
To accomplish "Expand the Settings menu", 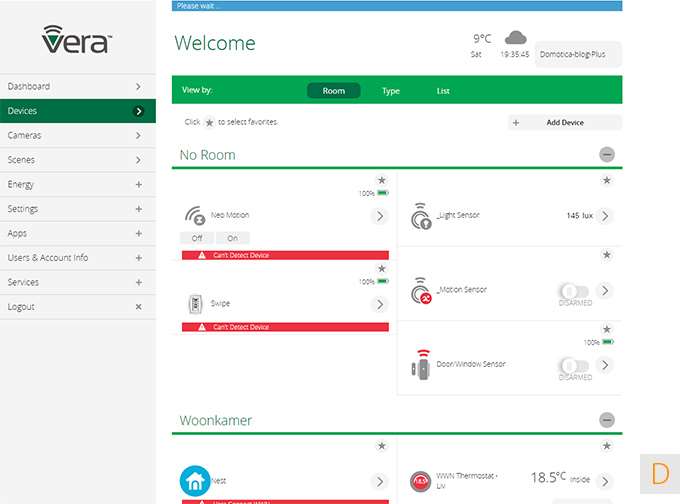I will tap(138, 209).
